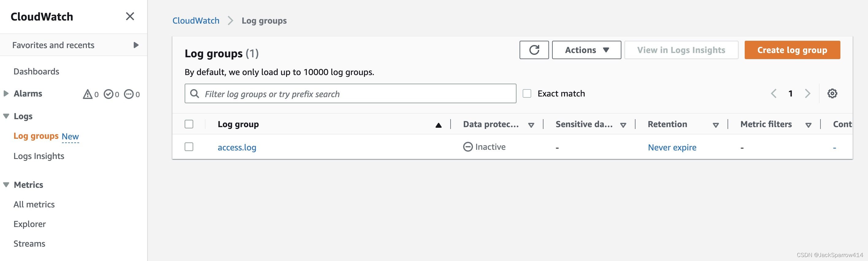Screen dimensions: 868x261
Task: Open All metrics in the sidebar
Action: point(34,204)
